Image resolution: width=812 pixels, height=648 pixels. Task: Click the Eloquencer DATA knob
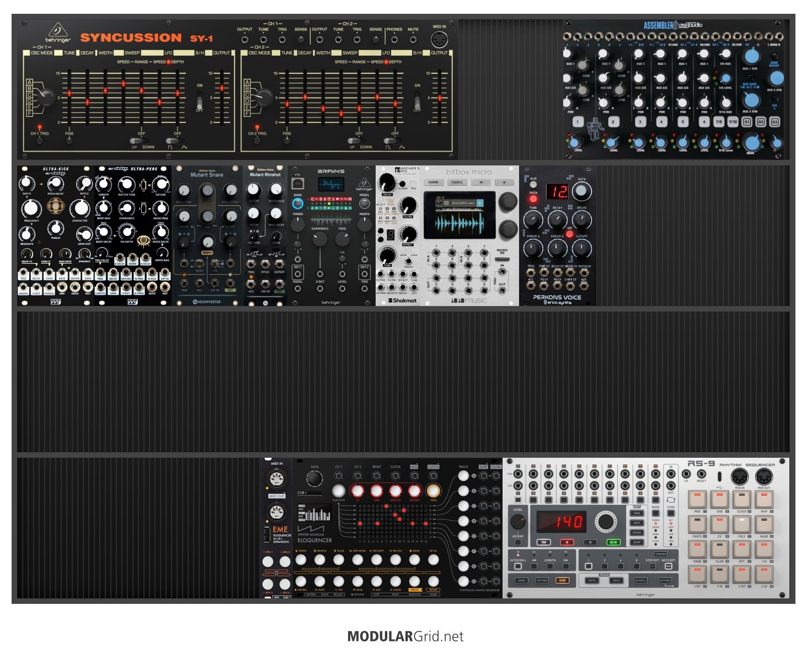tap(314, 479)
